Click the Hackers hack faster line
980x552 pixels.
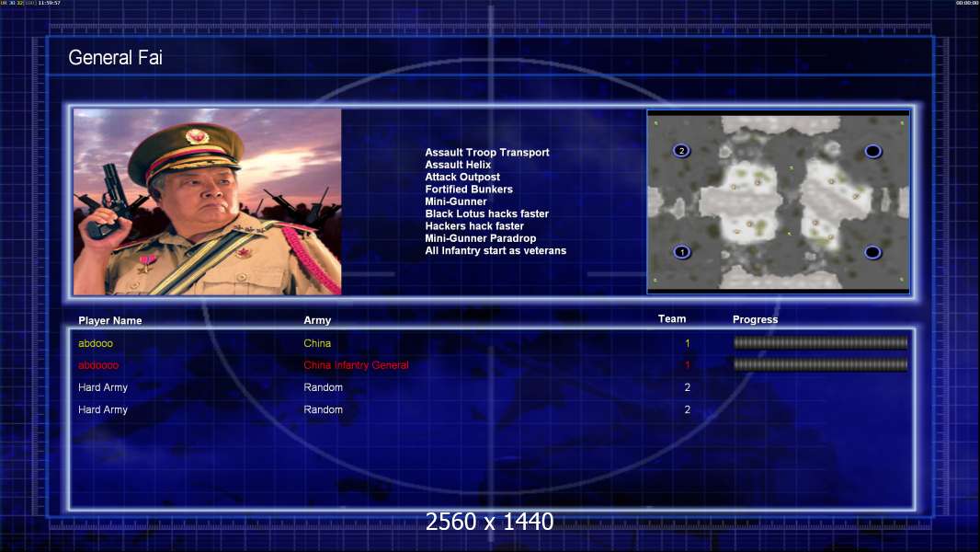[474, 225]
